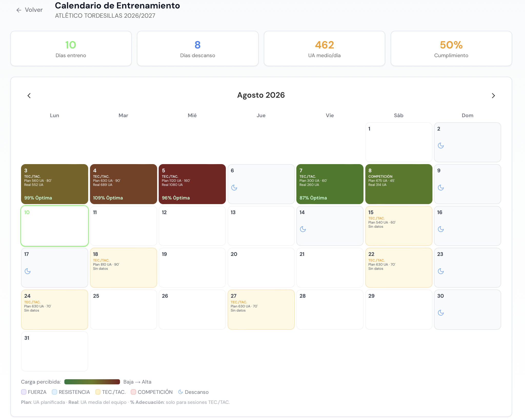Click the Volver link text
Viewport: 525px width, 420px height.
click(34, 10)
